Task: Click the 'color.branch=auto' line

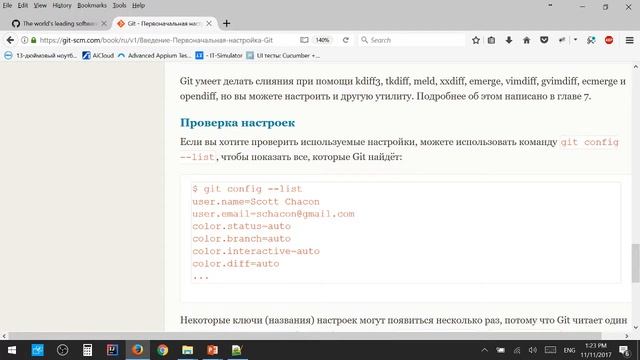Action: click(x=242, y=239)
